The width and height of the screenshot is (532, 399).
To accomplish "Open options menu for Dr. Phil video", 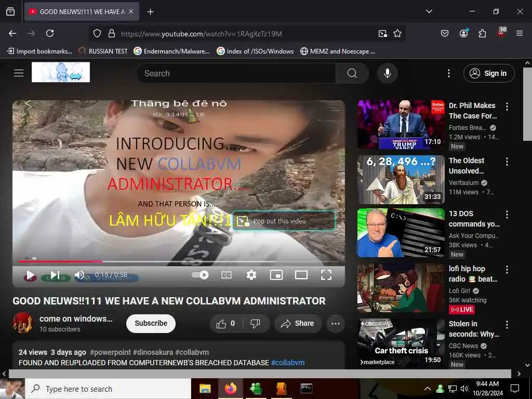I will coord(507,106).
